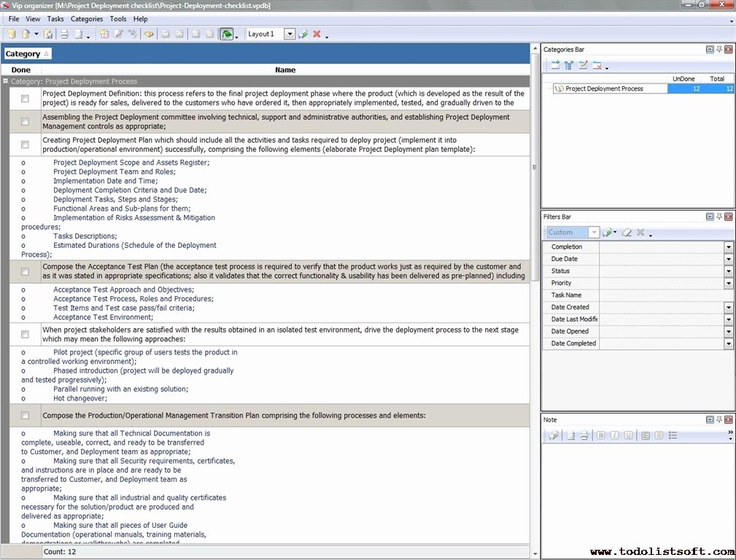736x560 pixels.
Task: Mark Assembling the Project Deployment committee task done
Action: [x=25, y=122]
